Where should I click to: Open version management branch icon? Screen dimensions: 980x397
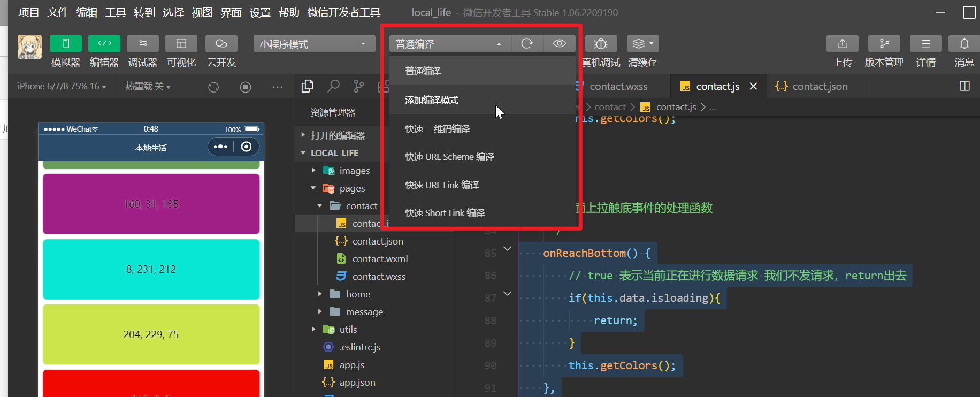coord(884,44)
